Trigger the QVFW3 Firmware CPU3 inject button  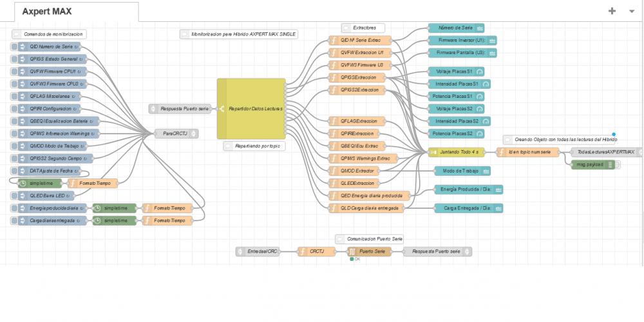pyautogui.click(x=14, y=84)
